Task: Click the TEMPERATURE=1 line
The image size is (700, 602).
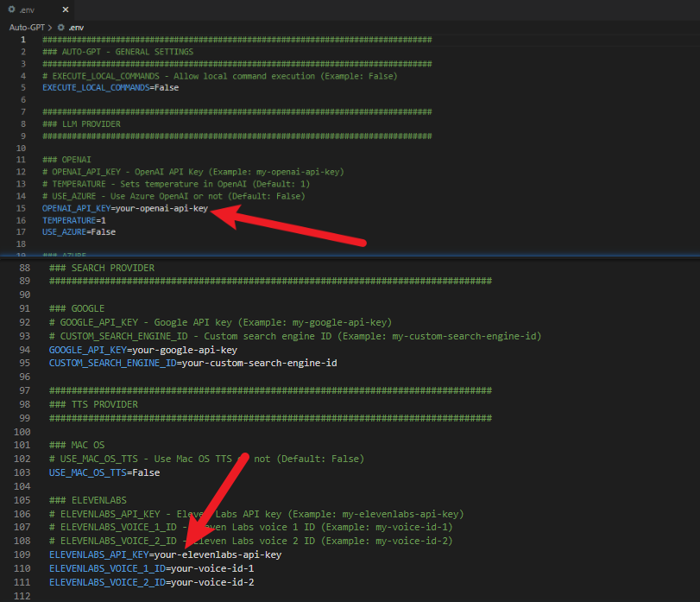Action: [74, 220]
